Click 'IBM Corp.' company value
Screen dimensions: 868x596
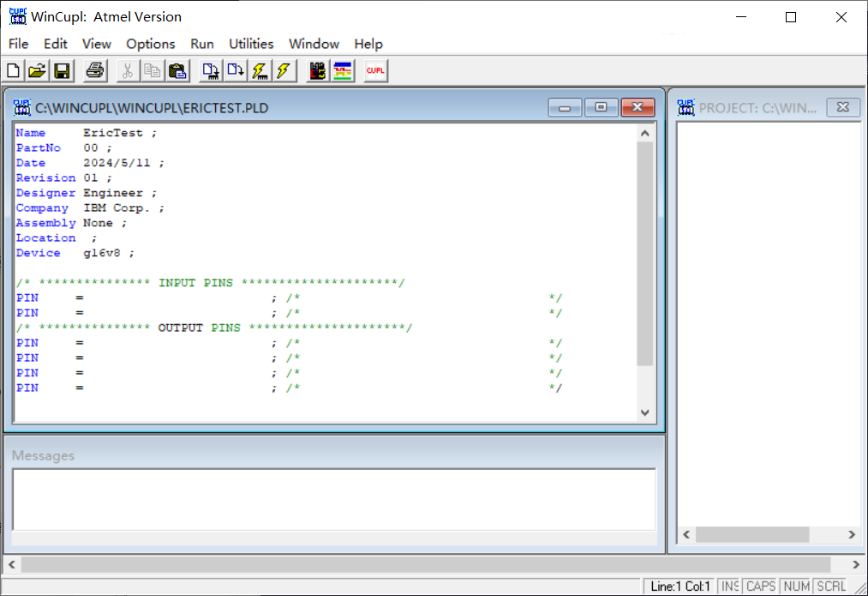pyautogui.click(x=117, y=208)
